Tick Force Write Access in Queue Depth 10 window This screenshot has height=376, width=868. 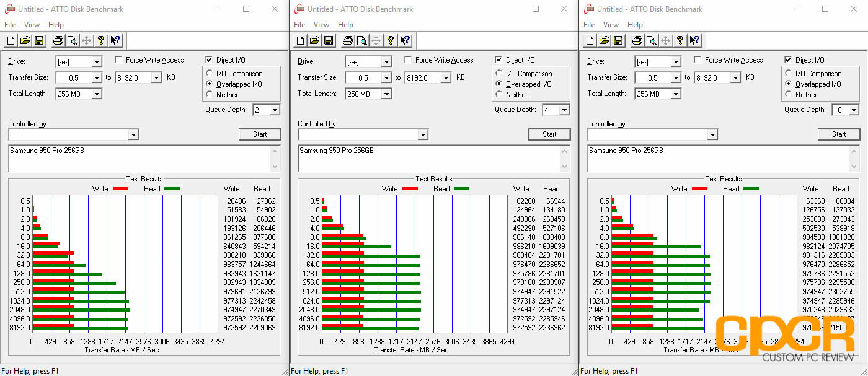click(x=697, y=60)
